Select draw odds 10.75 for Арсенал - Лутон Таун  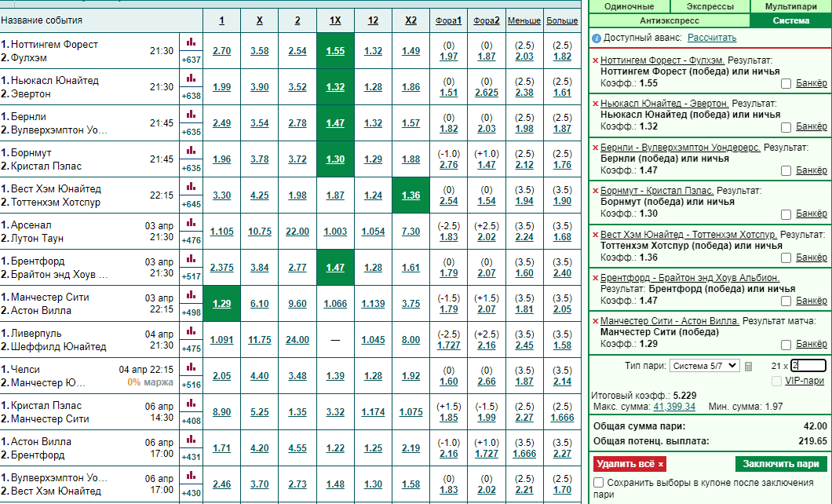(260, 232)
